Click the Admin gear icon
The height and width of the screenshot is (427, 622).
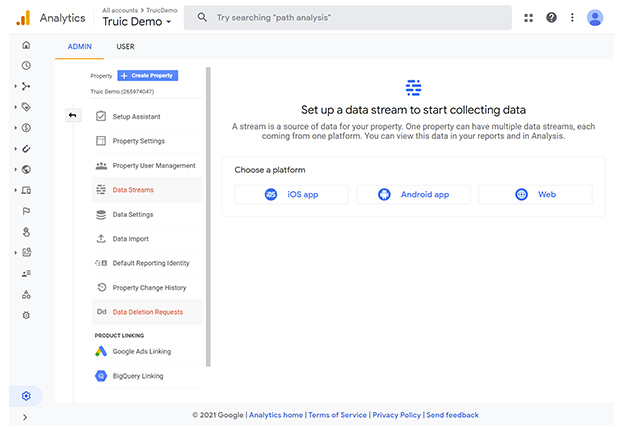[26, 396]
